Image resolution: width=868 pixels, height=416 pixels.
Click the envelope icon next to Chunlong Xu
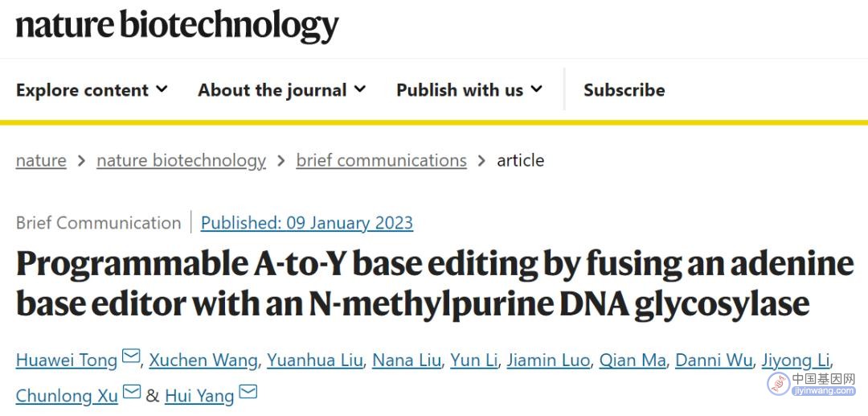(x=132, y=392)
